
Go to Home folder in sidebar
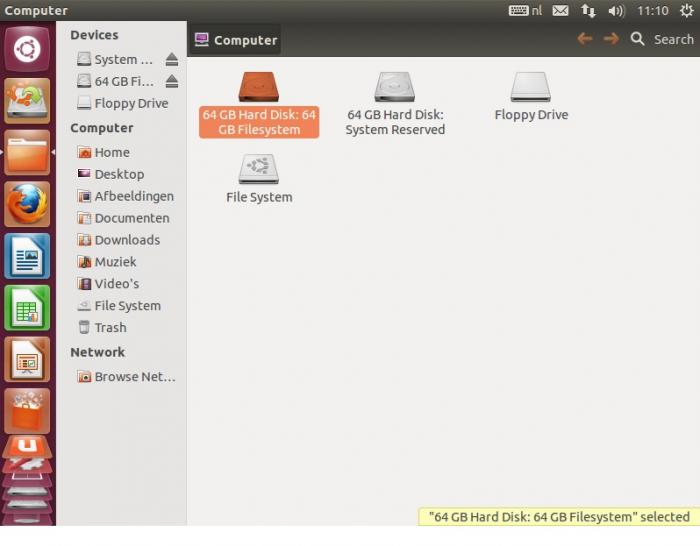[x=103, y=152]
